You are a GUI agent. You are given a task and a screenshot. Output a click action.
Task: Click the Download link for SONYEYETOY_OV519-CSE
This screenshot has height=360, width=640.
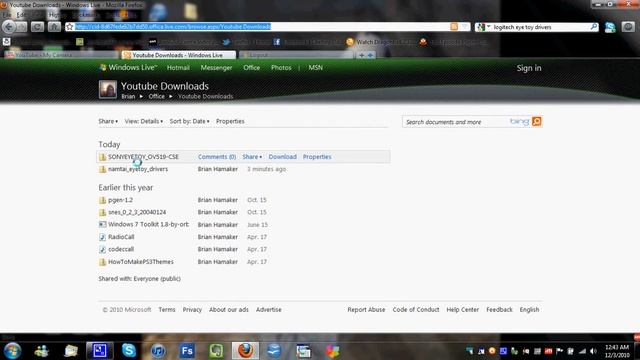[x=282, y=157]
